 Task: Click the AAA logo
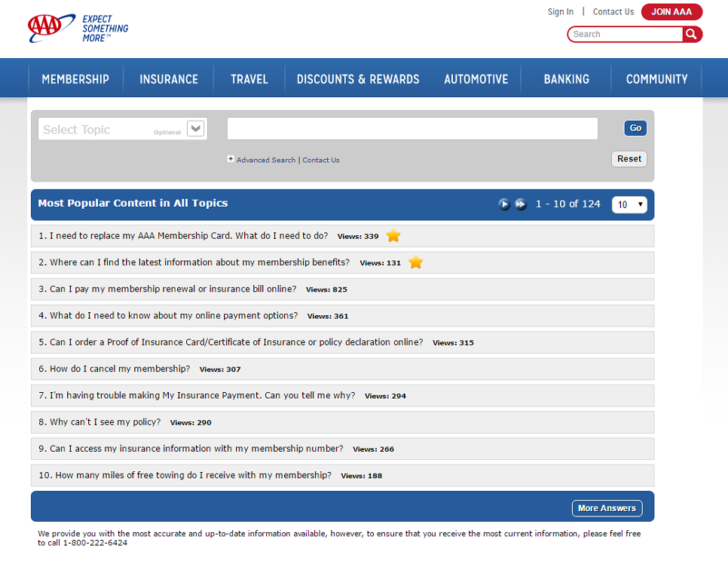click(x=51, y=28)
